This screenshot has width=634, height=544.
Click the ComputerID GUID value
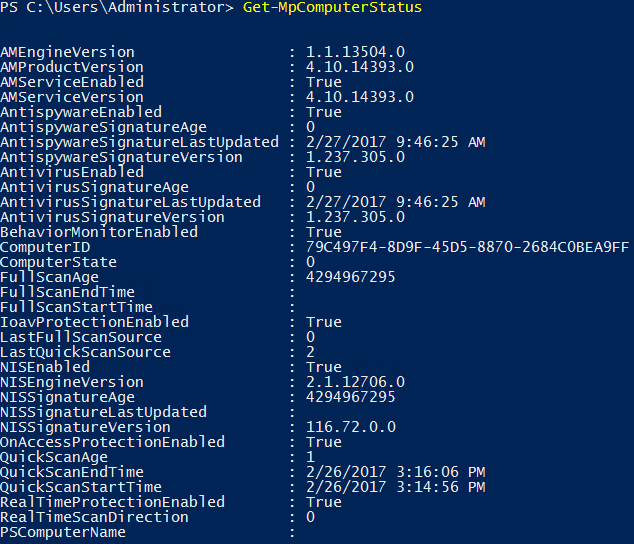tap(467, 247)
